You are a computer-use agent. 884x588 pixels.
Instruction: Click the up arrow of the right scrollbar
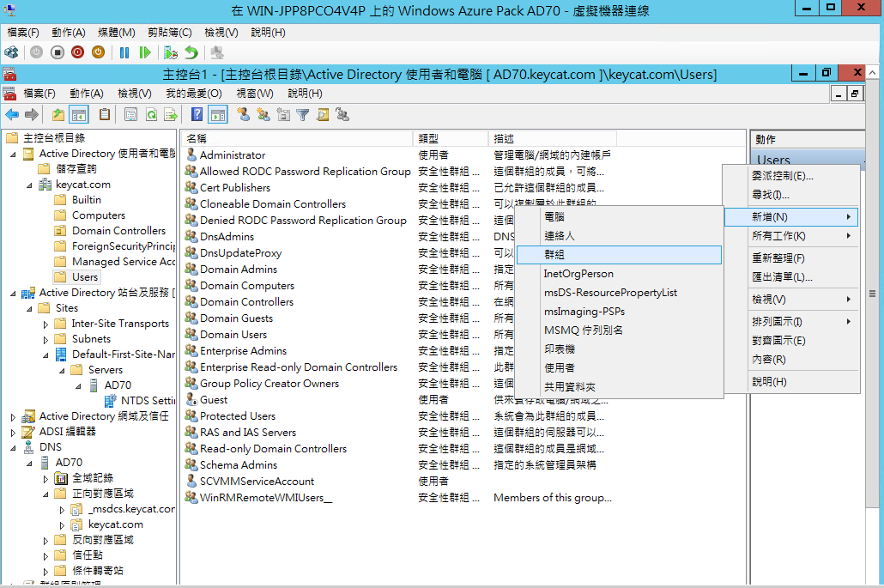(872, 73)
